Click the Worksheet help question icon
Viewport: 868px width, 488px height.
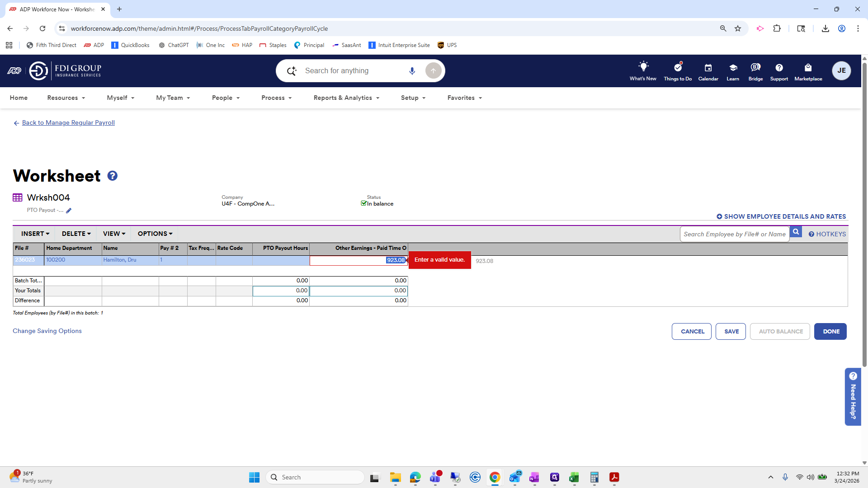(x=113, y=176)
